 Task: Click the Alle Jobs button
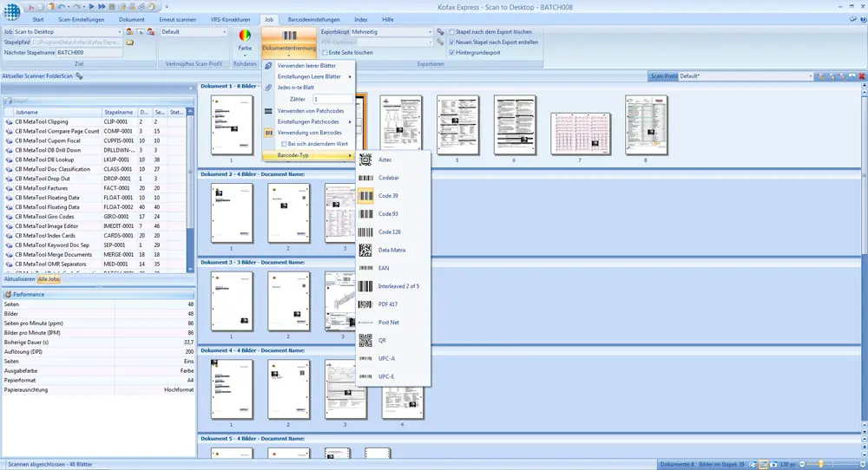(49, 279)
